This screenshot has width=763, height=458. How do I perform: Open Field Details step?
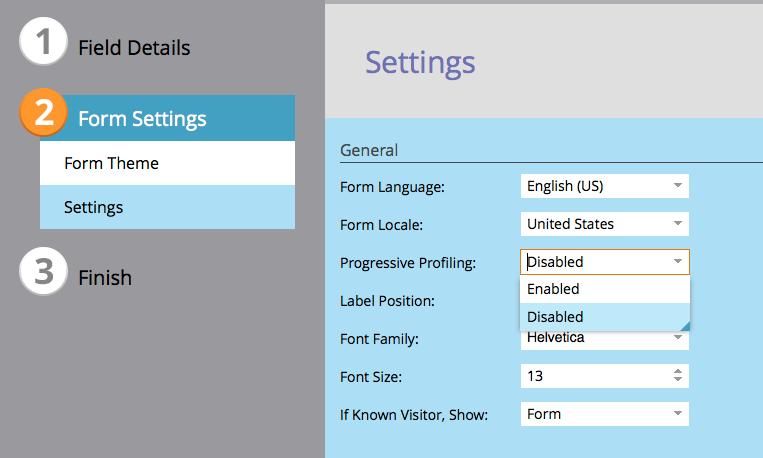(133, 48)
